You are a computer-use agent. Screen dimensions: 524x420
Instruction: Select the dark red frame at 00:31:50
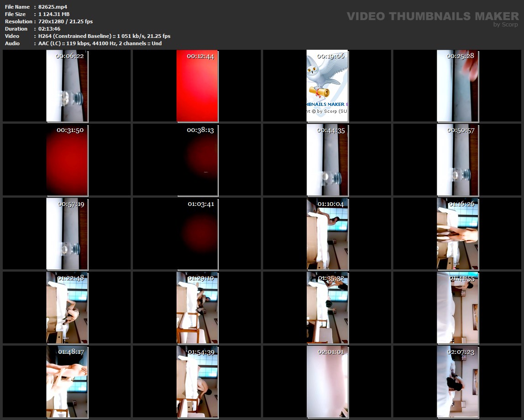tap(67, 160)
